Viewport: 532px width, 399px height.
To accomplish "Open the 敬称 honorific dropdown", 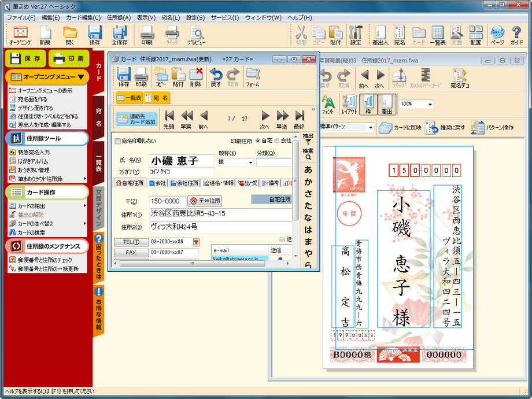I will click(x=250, y=162).
